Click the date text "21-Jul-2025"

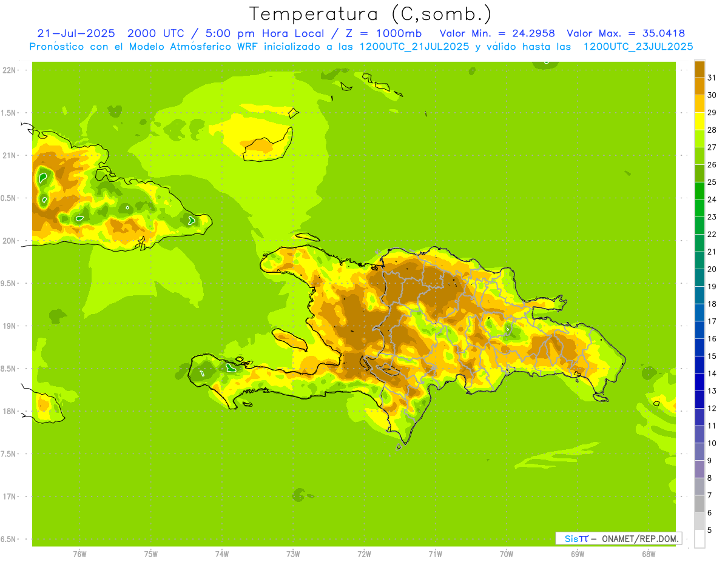point(76,33)
